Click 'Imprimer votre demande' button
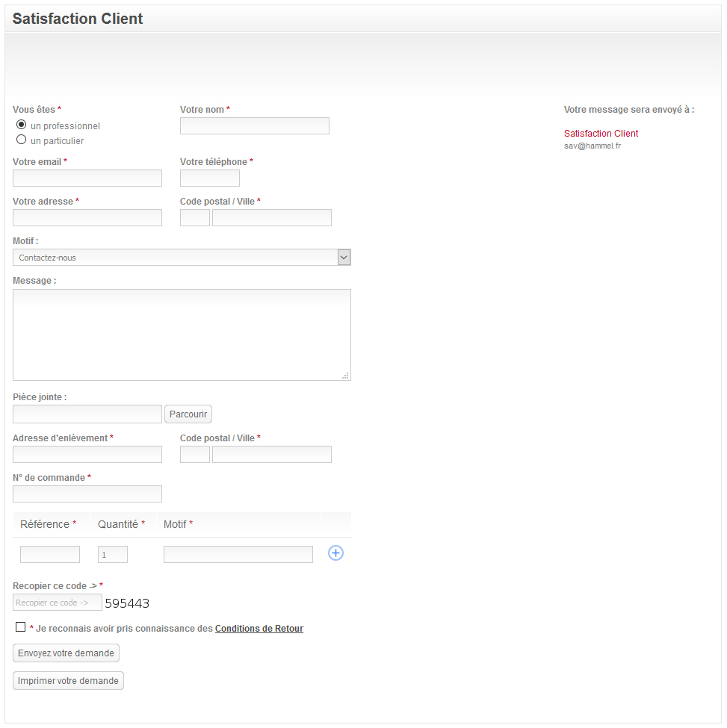 point(68,681)
